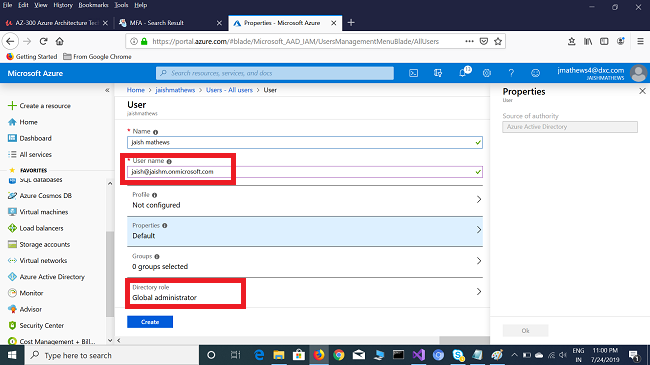
Task: Collapse the left sidebar chevrons
Action: [x=107, y=90]
